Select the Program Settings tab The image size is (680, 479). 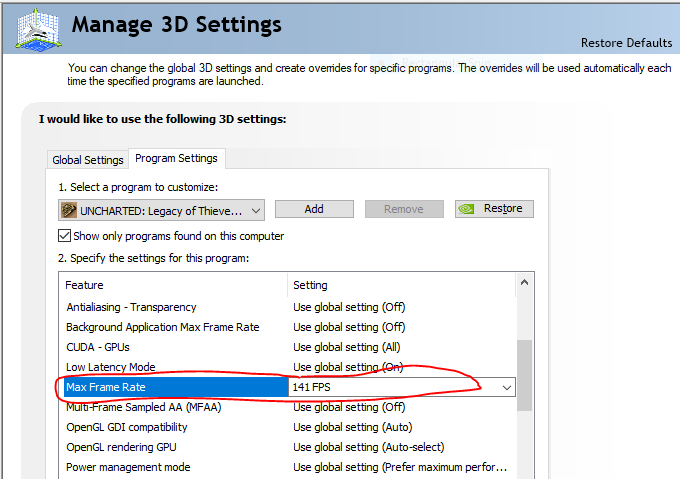click(176, 158)
